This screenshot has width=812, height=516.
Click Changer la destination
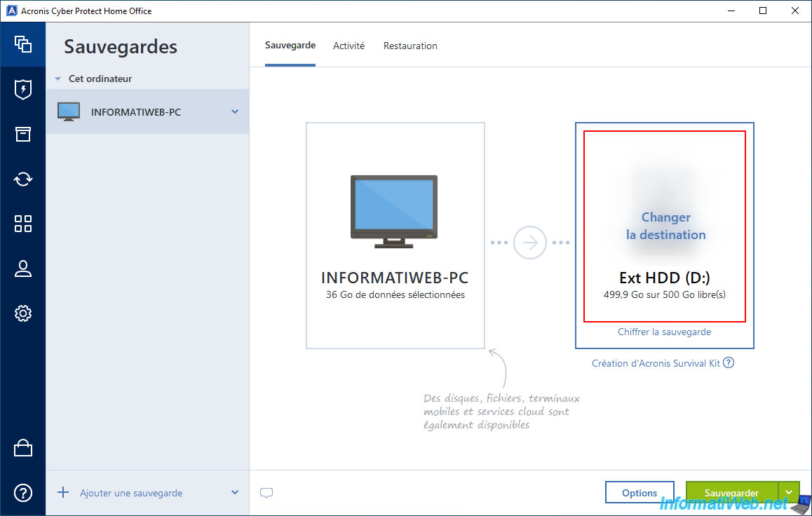[x=665, y=226]
